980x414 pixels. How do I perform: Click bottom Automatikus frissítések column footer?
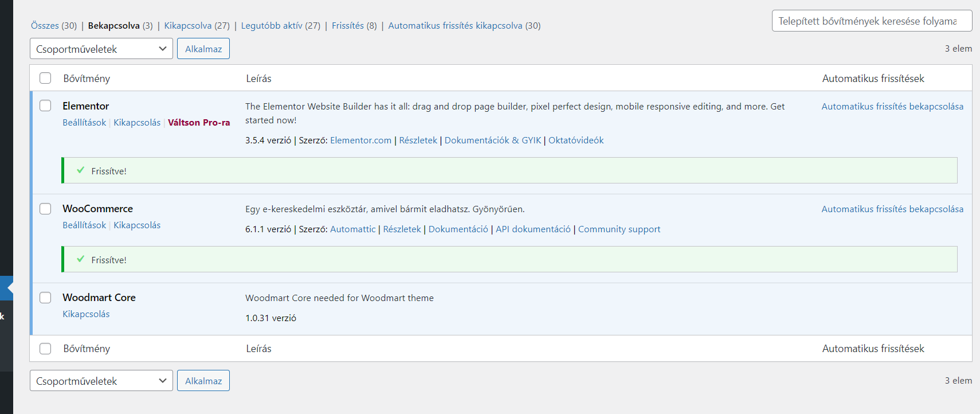(873, 348)
